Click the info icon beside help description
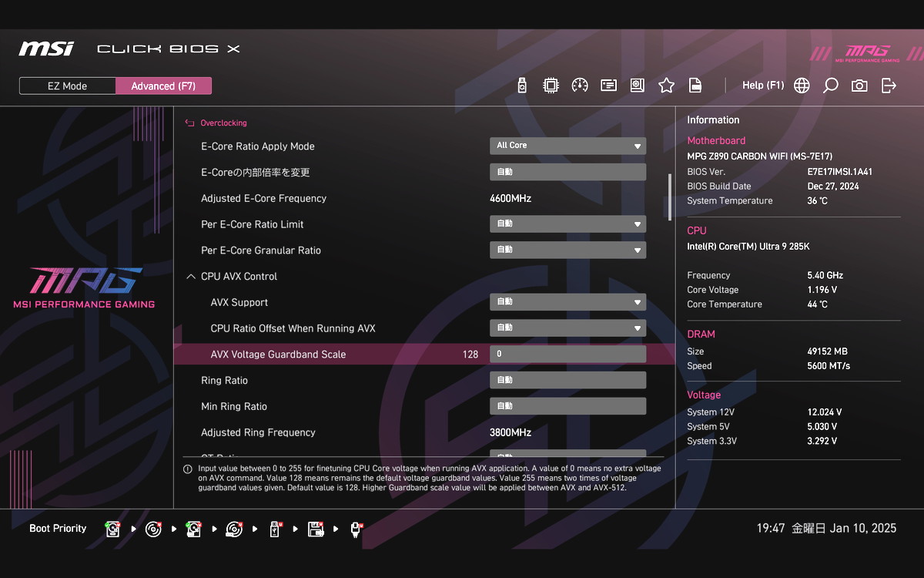This screenshot has height=578, width=924. coord(188,469)
